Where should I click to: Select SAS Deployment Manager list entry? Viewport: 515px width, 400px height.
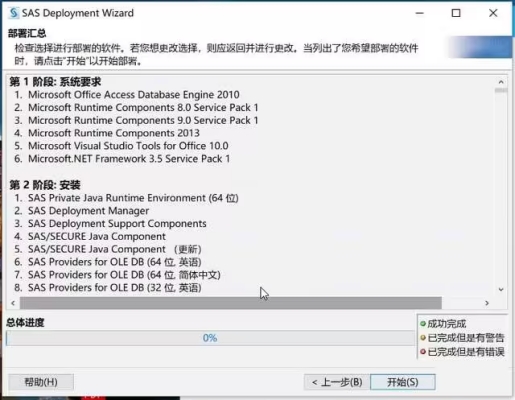tap(88, 211)
